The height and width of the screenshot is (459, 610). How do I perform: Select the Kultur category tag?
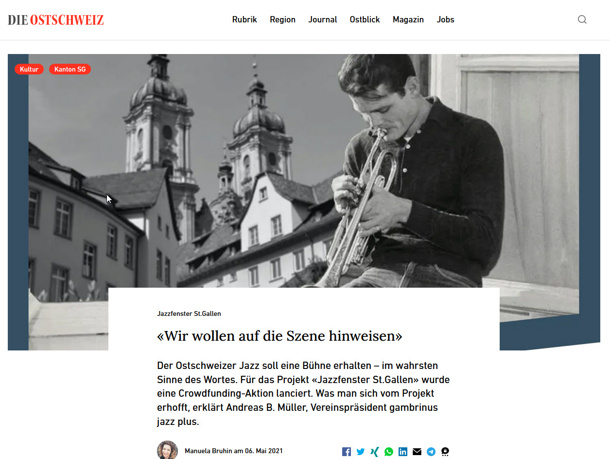coord(29,69)
